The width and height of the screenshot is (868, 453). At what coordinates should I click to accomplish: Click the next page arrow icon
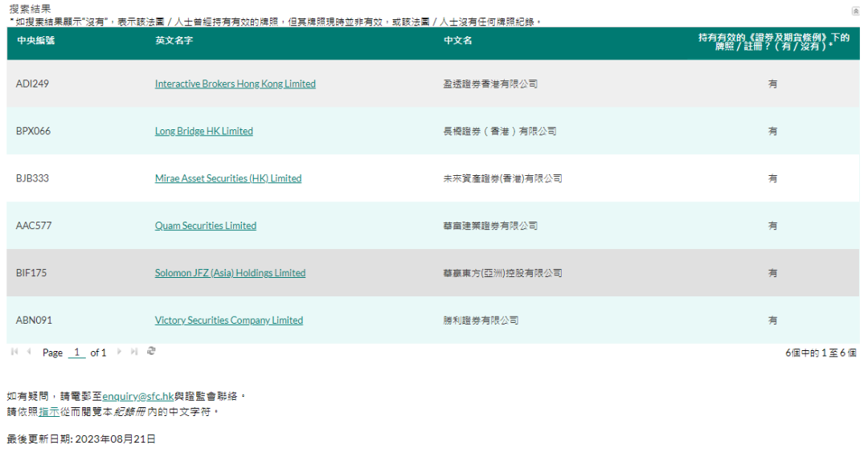(x=120, y=352)
